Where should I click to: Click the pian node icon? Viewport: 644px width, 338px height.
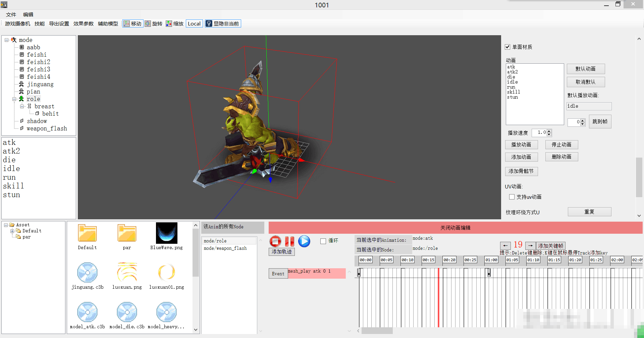point(21,92)
